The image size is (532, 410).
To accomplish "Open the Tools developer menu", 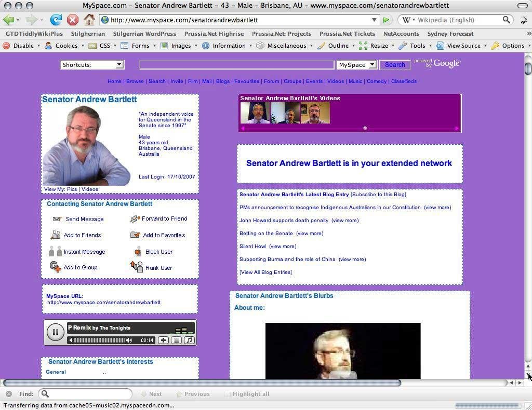I will click(x=415, y=46).
